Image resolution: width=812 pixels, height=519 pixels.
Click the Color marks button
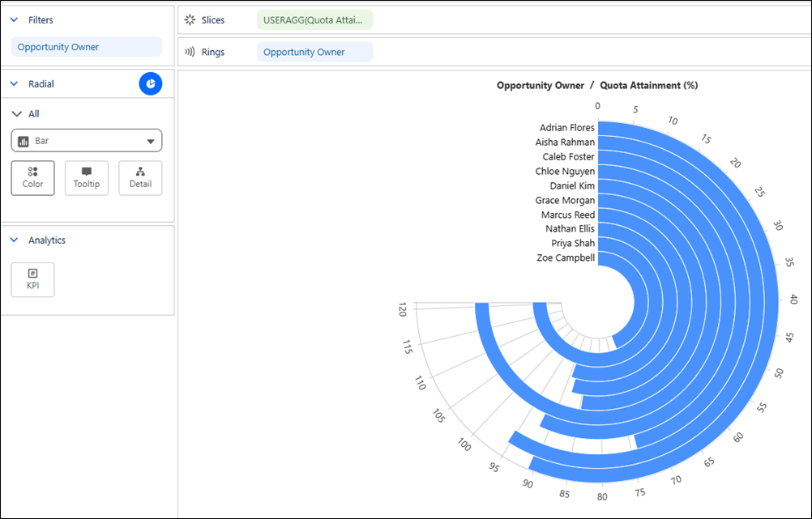[x=32, y=178]
